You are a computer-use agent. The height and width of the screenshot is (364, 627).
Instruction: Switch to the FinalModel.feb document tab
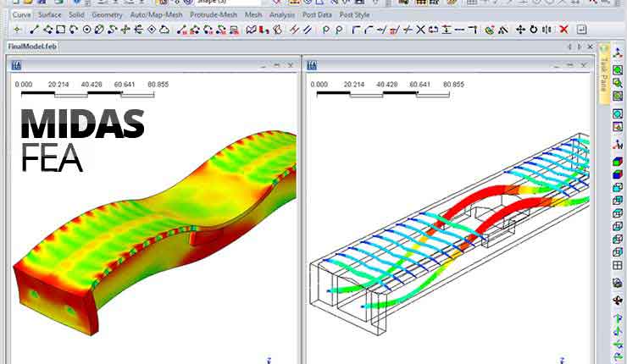[32, 47]
